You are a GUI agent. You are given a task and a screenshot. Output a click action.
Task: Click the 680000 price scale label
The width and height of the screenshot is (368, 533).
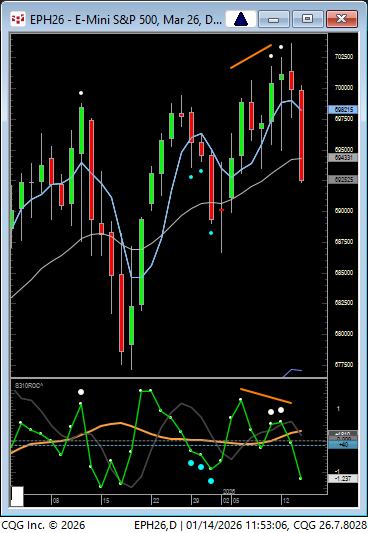point(344,334)
